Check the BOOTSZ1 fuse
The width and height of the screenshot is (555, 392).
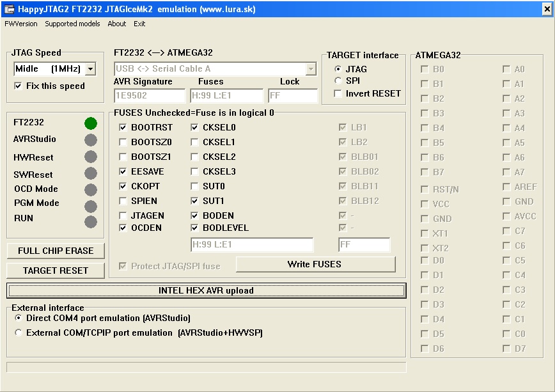click(123, 157)
